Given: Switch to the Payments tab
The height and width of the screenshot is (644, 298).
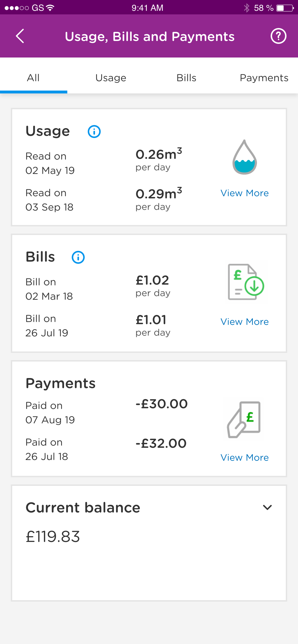Looking at the screenshot, I should 264,78.
